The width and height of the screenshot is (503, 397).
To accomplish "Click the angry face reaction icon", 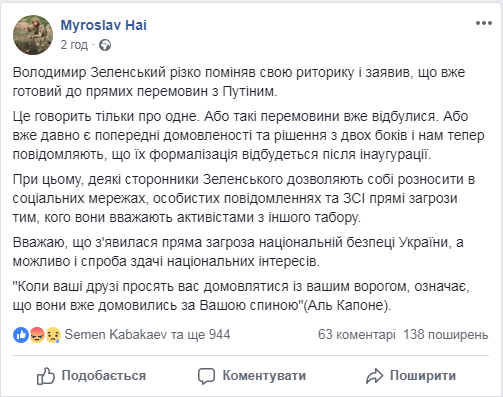I will tap(37, 335).
